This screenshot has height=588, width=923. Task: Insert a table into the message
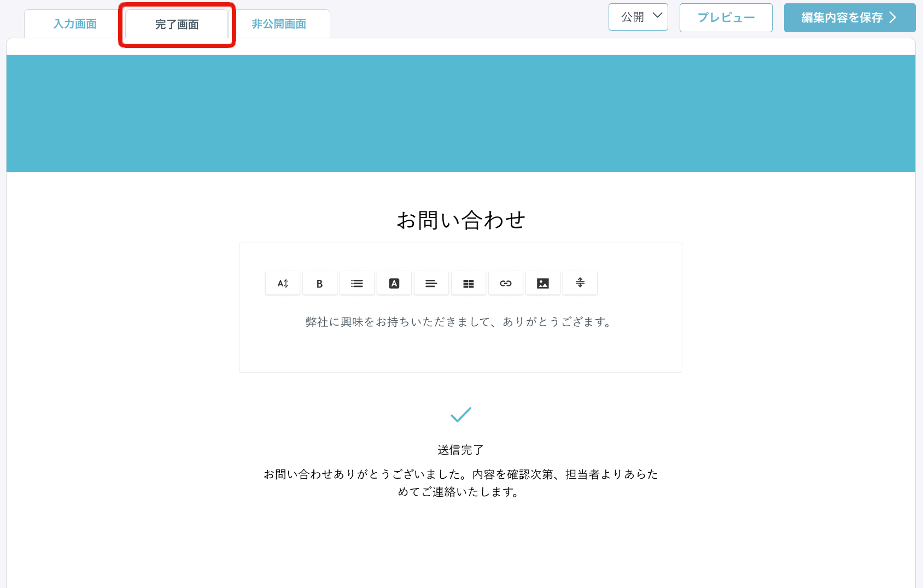tap(469, 283)
